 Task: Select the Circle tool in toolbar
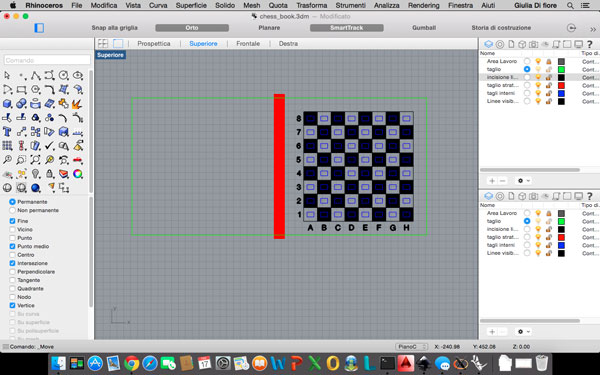64,75
